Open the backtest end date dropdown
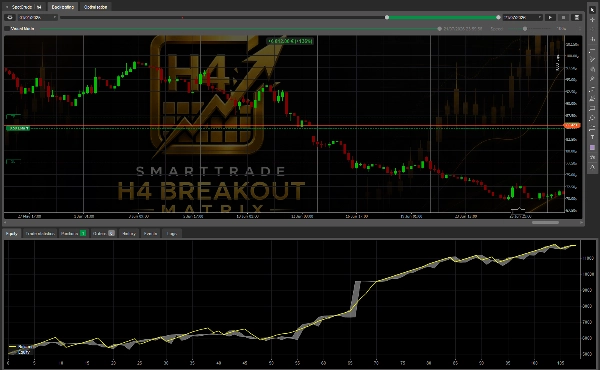This screenshot has height=370, width=600. click(x=523, y=17)
